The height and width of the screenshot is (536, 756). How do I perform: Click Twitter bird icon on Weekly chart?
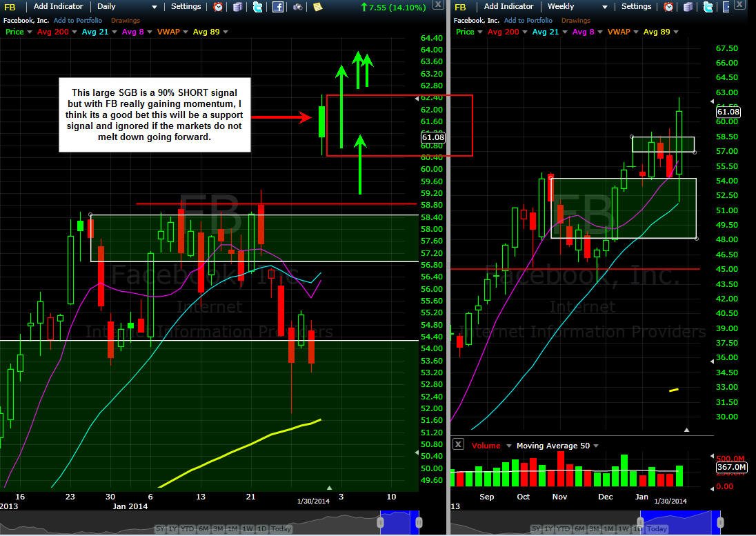[708, 7]
